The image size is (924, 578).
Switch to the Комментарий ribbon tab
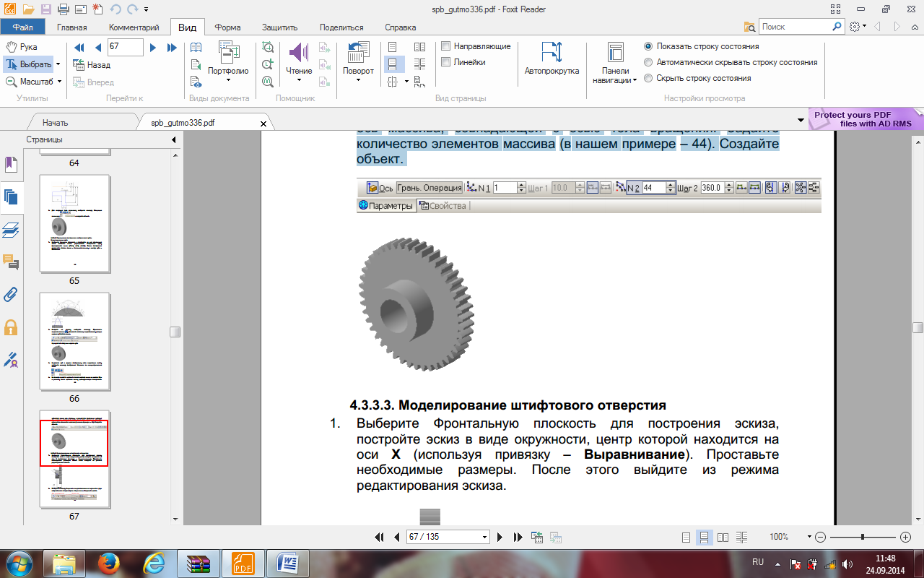click(x=134, y=27)
